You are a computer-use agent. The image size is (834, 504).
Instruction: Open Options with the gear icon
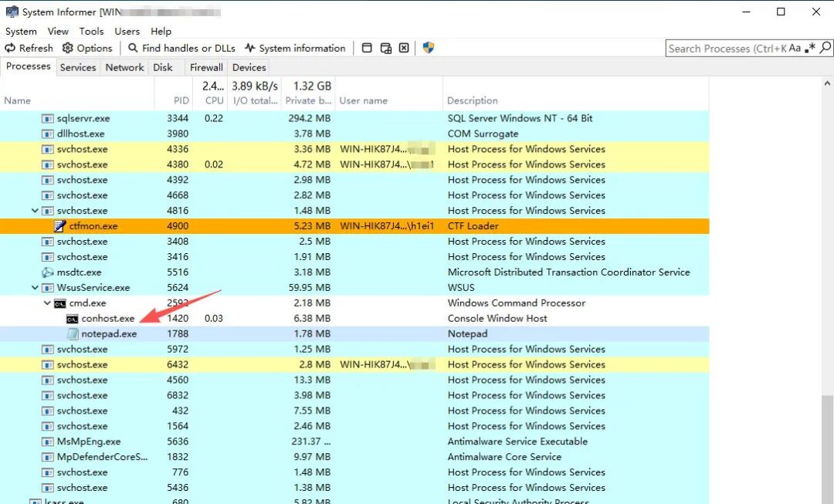pyautogui.click(x=87, y=48)
